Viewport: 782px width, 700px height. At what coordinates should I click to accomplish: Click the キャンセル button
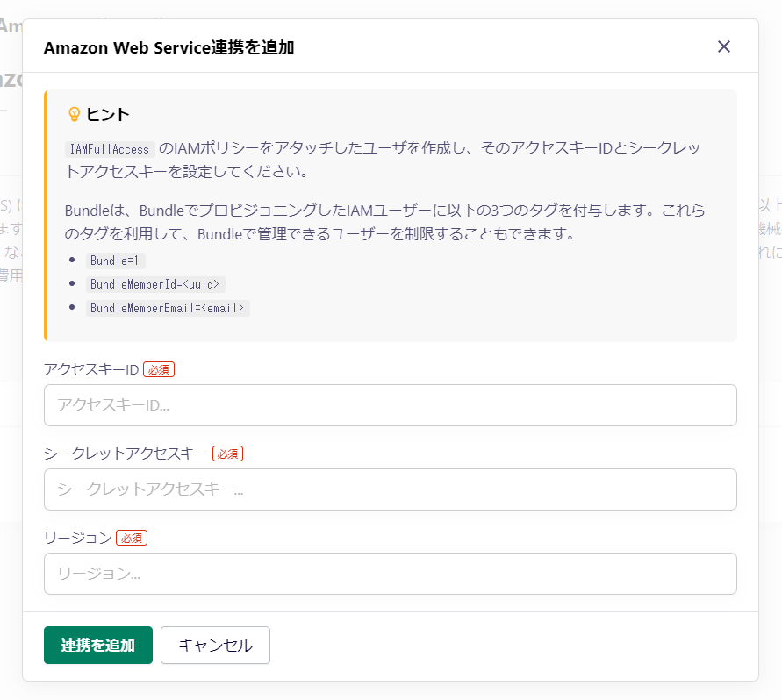[x=215, y=645]
